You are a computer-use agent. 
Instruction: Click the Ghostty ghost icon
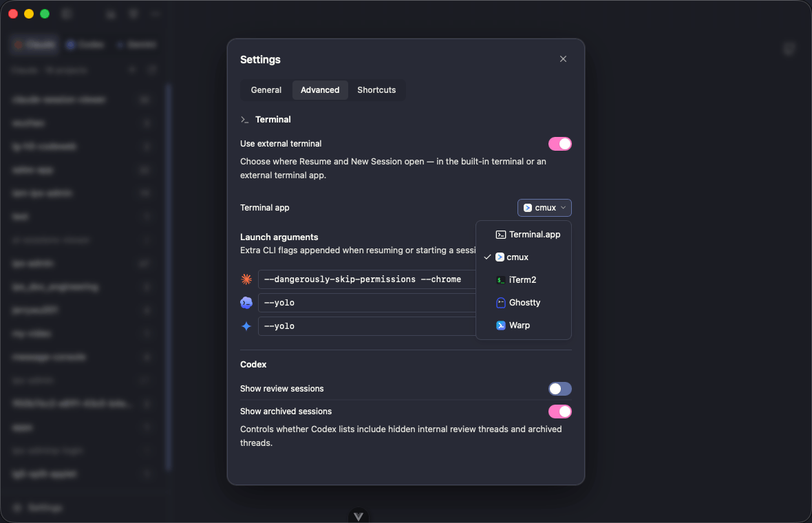point(500,303)
